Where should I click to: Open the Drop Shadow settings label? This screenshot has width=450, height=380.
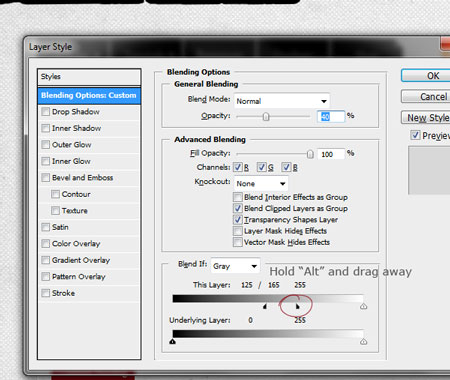(x=76, y=112)
